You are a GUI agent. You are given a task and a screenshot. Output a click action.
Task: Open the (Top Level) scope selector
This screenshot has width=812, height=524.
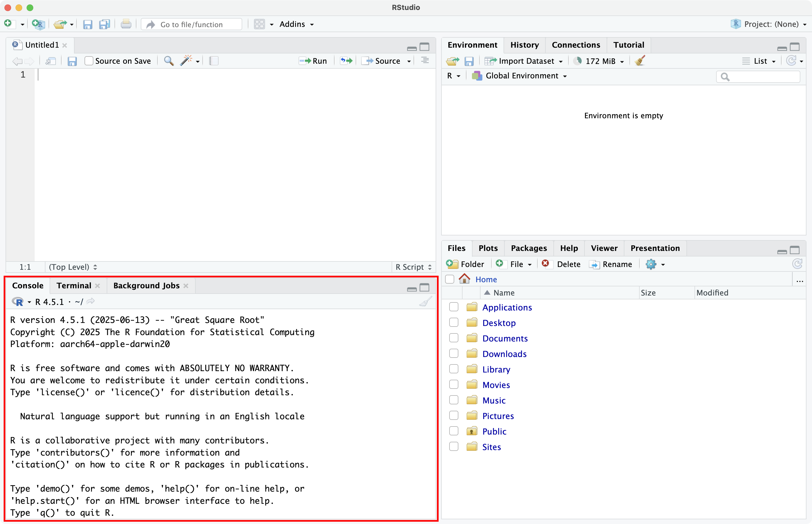(73, 267)
